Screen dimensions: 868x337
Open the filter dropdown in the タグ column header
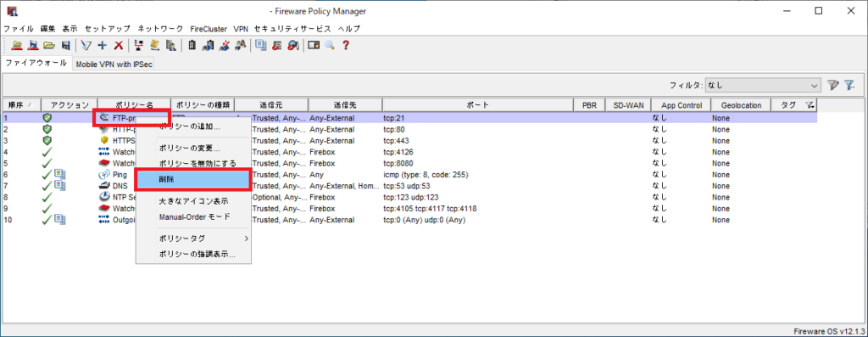(x=810, y=105)
